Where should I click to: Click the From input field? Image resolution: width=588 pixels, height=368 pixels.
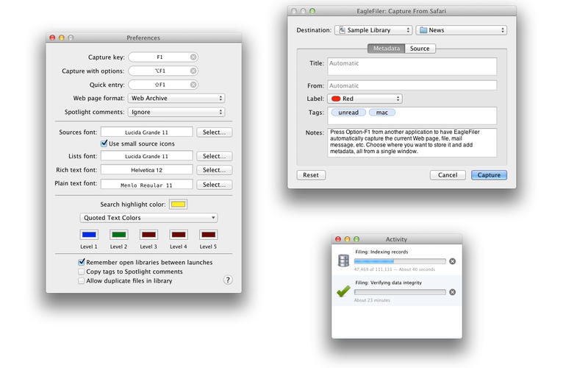[412, 85]
